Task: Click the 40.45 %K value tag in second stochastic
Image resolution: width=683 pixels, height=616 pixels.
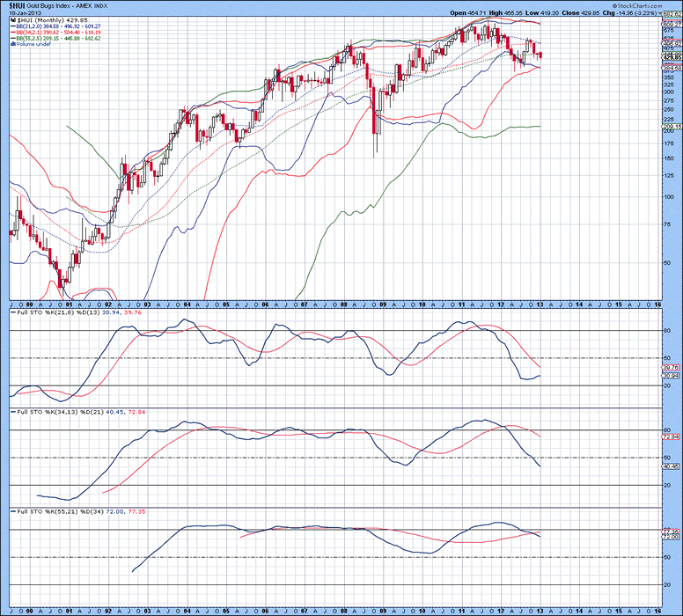Action: (x=672, y=467)
